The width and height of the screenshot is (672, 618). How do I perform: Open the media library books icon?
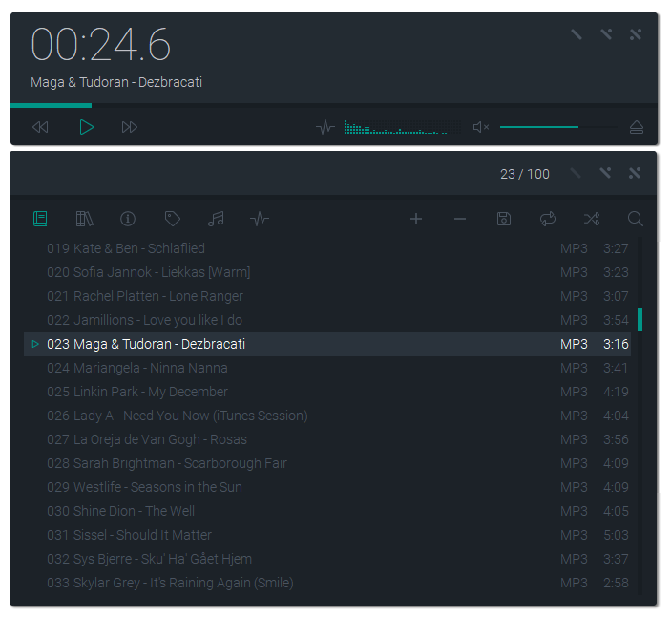(x=84, y=219)
